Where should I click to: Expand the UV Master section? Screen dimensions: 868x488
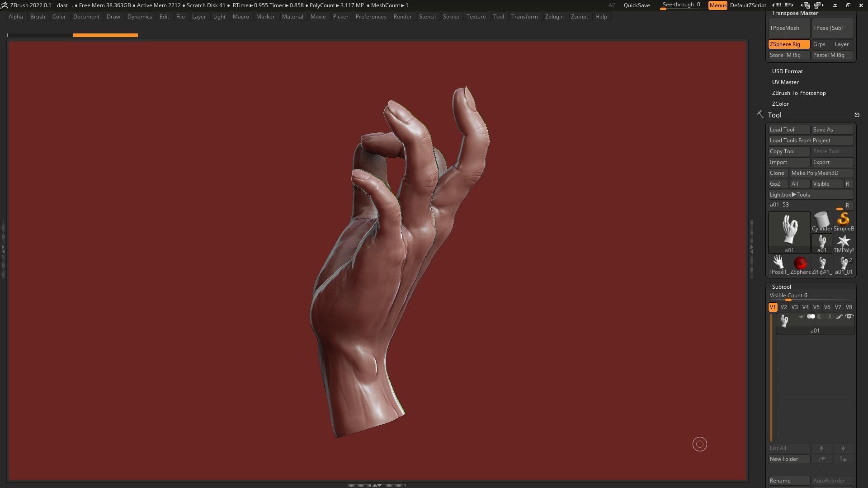pos(785,82)
